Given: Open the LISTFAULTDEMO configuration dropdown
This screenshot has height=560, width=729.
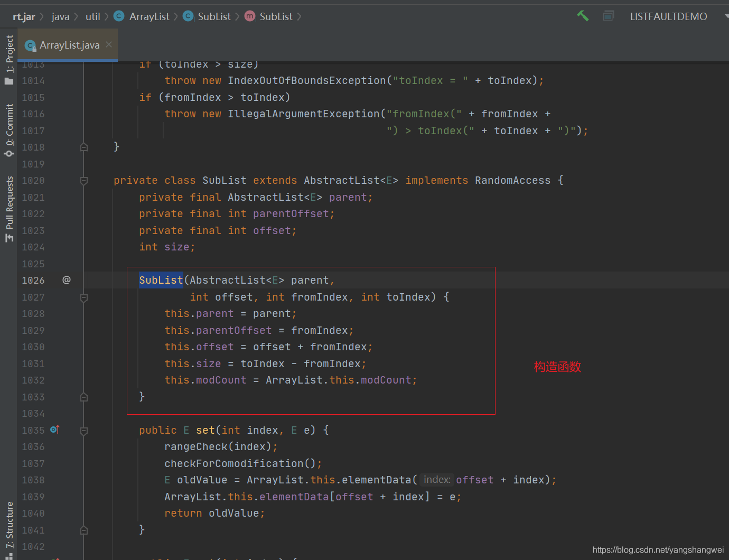Looking at the screenshot, I should 678,16.
